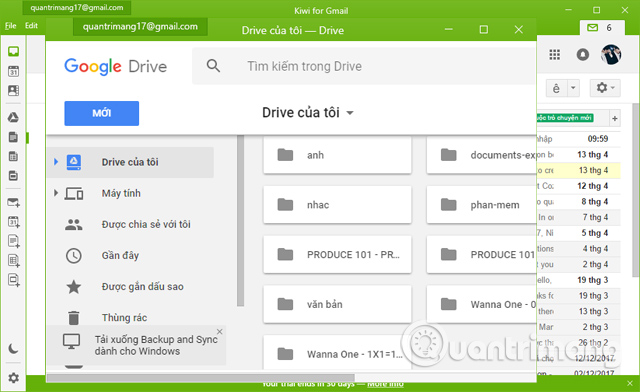Compose new email with envelope-plus icon

13,203
